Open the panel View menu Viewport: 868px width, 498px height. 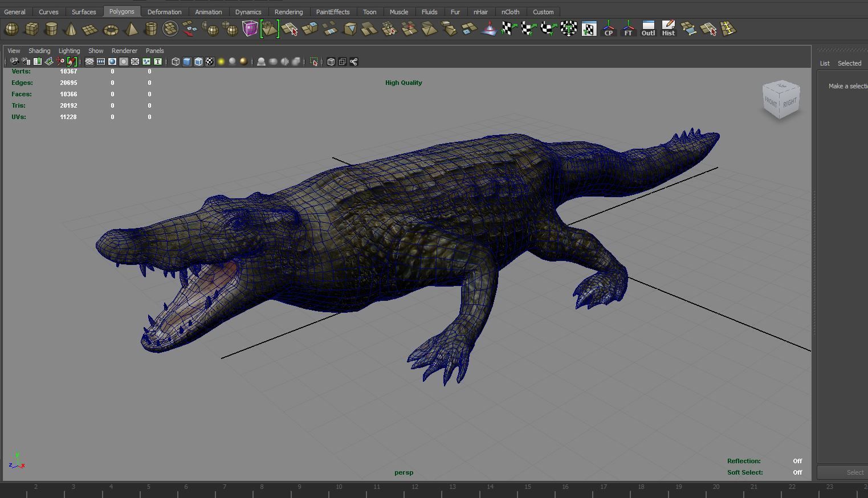pos(14,51)
